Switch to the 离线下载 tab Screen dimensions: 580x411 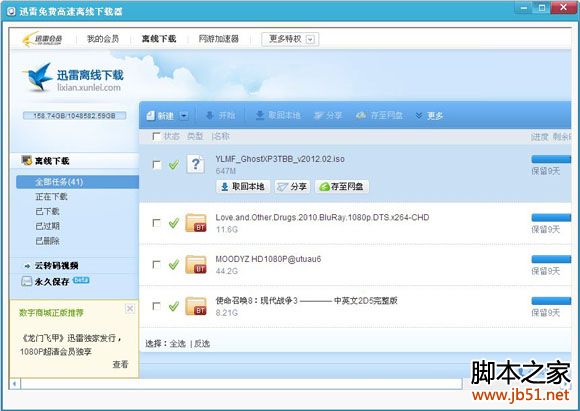pyautogui.click(x=159, y=39)
